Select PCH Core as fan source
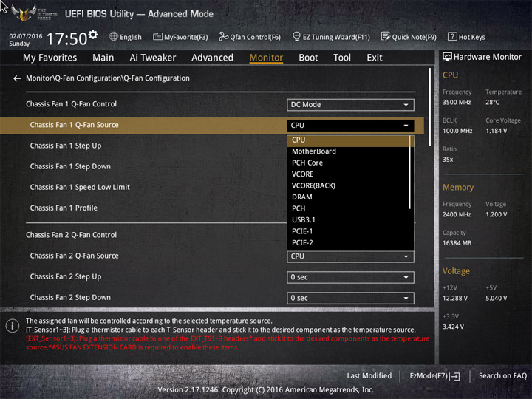 (x=348, y=163)
